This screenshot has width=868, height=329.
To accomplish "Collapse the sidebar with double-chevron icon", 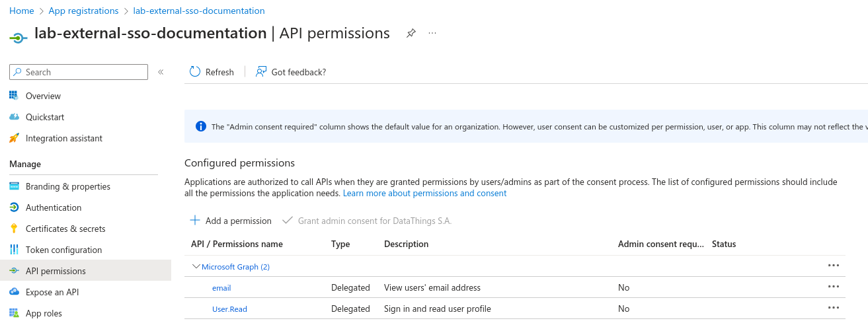I will point(161,72).
